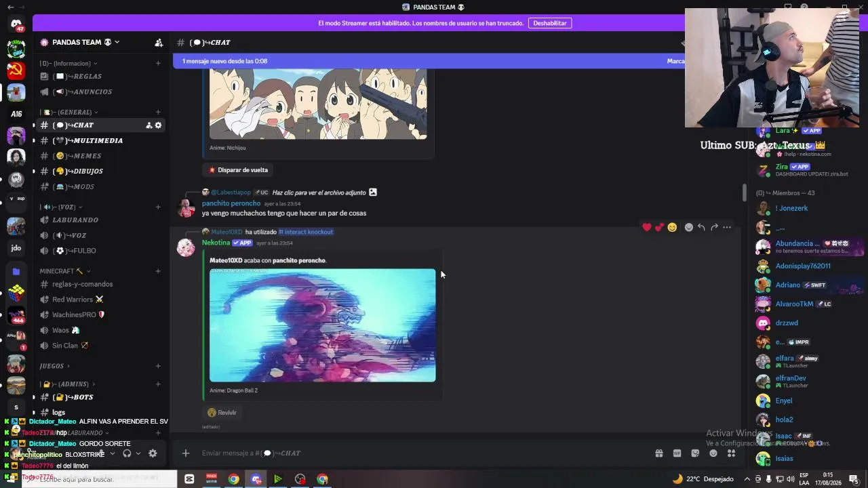Open panchito peroncho's profile name
868x488 pixels.
pos(231,203)
